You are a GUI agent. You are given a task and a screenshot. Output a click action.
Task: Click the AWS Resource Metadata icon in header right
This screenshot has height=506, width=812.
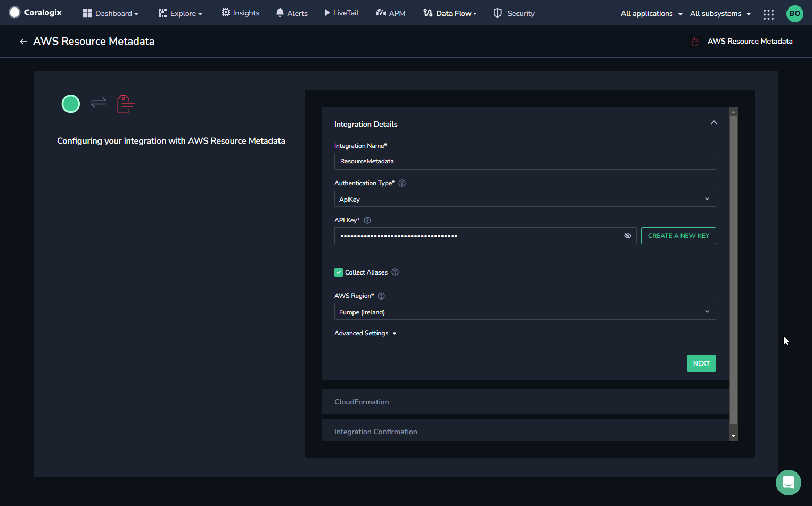(695, 42)
